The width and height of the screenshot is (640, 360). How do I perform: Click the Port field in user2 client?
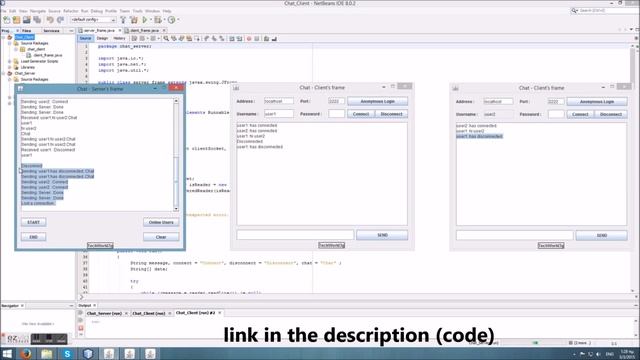(x=556, y=102)
